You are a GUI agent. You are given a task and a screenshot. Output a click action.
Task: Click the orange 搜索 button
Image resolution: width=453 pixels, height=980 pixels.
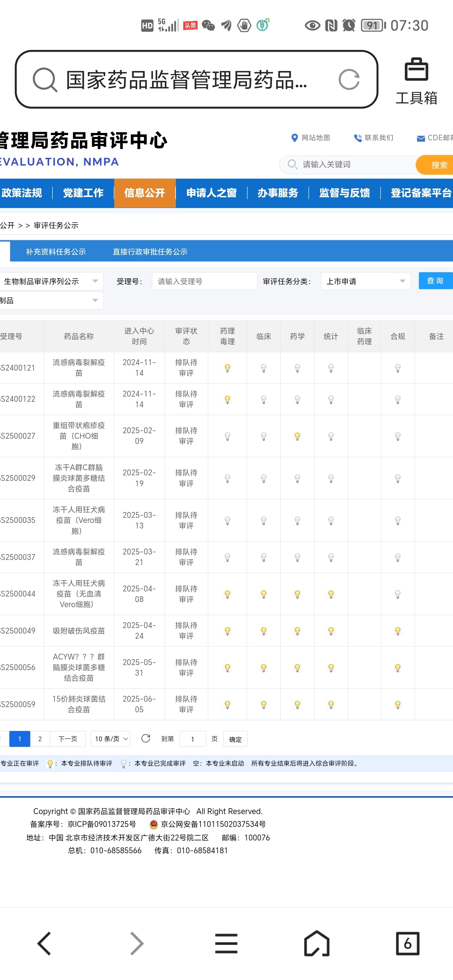point(435,165)
